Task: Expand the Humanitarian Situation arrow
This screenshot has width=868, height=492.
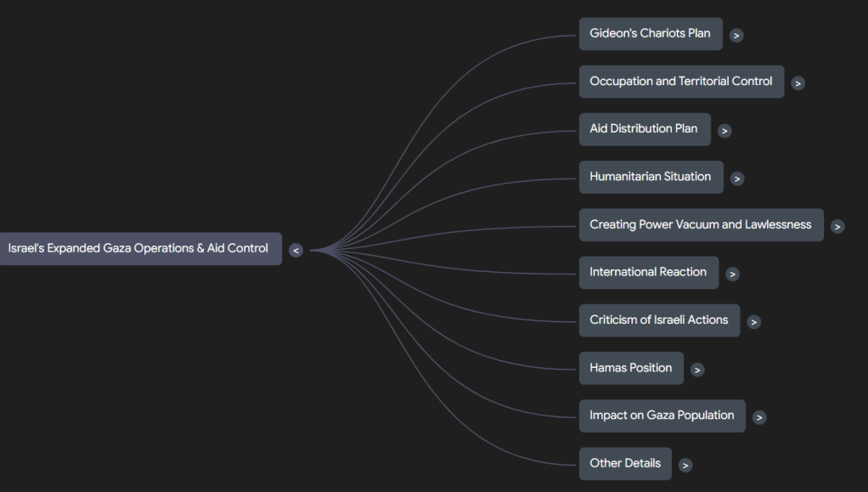Action: (x=737, y=178)
